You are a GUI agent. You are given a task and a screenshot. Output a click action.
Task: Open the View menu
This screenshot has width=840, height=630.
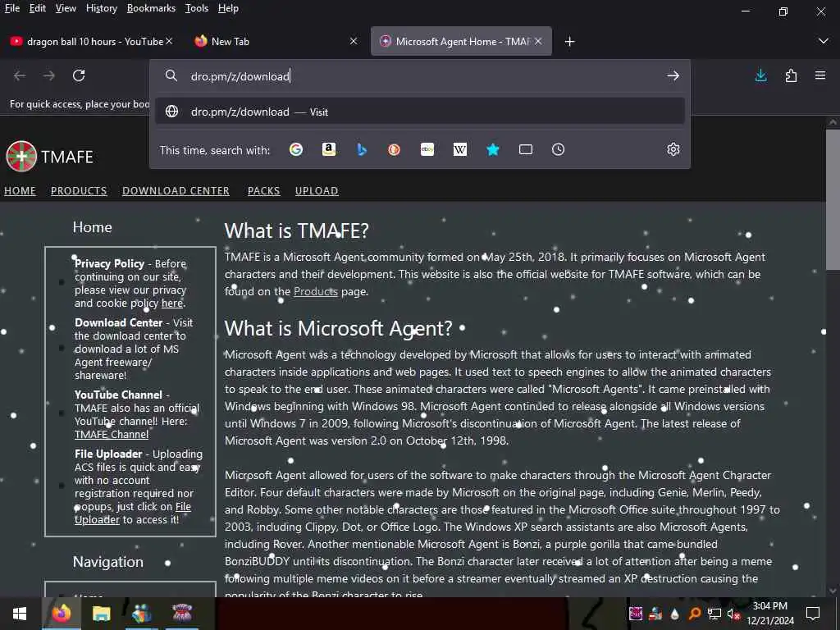[x=66, y=8]
